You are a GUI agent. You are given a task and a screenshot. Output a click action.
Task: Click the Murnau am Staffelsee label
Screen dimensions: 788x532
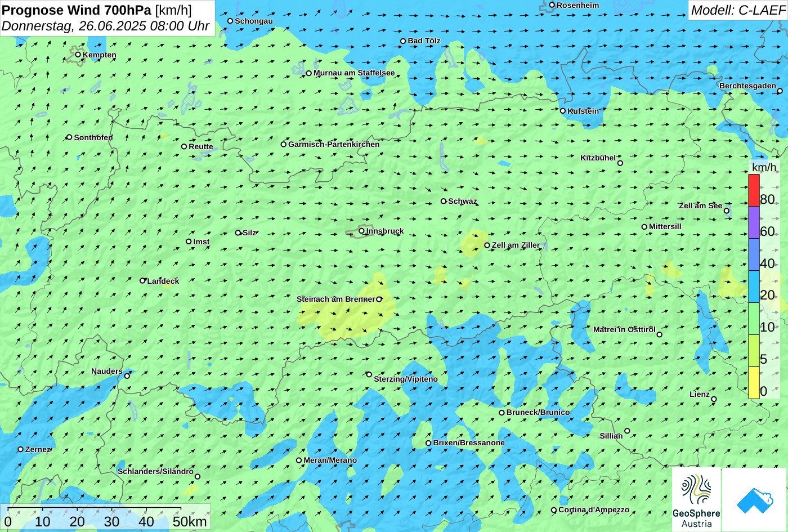(x=354, y=73)
